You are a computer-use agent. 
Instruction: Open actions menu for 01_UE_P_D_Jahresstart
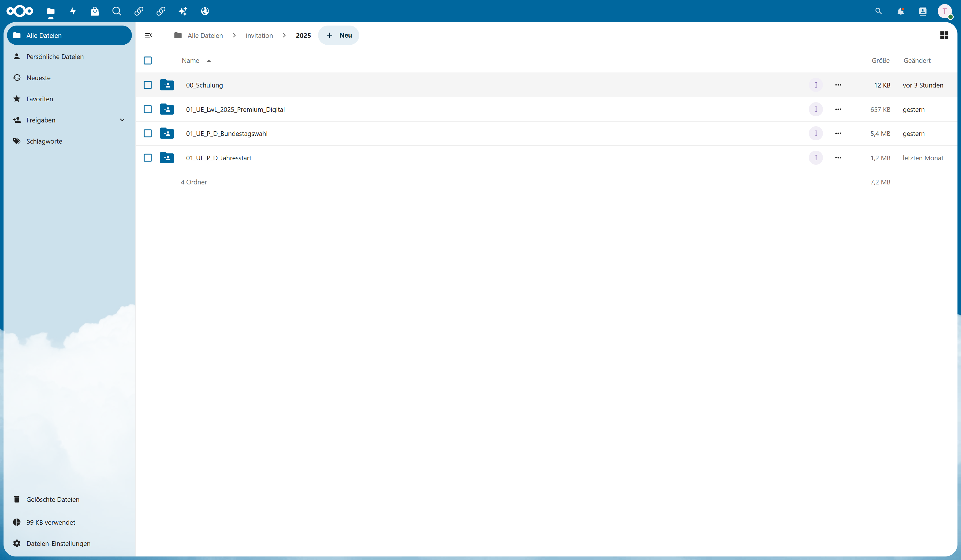coord(838,158)
